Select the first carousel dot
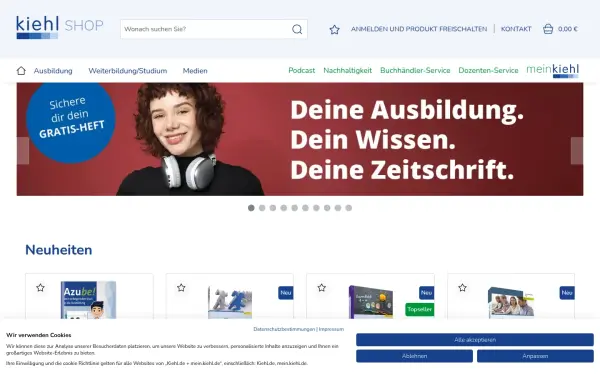Image resolution: width=600 pixels, height=375 pixels. [x=251, y=208]
